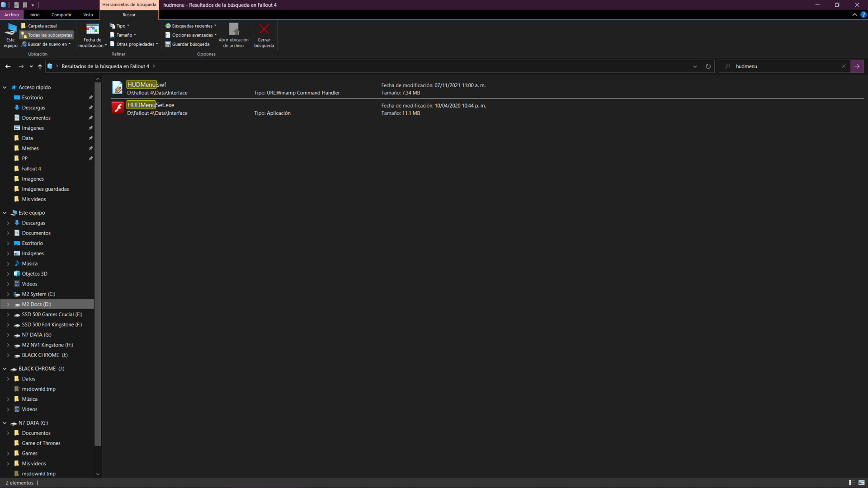Expand SSD 500 Games Crucial (E:)

tap(8, 314)
